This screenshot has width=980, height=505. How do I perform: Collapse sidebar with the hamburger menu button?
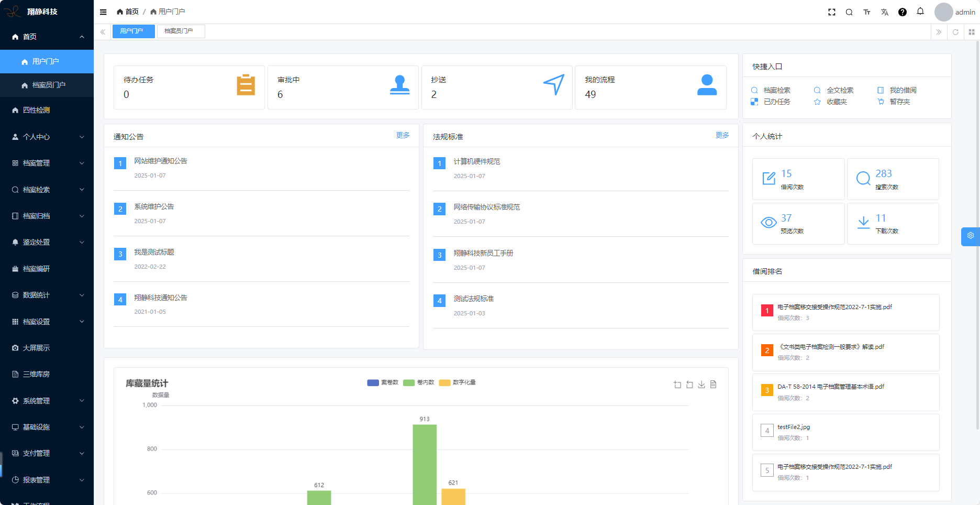click(103, 12)
